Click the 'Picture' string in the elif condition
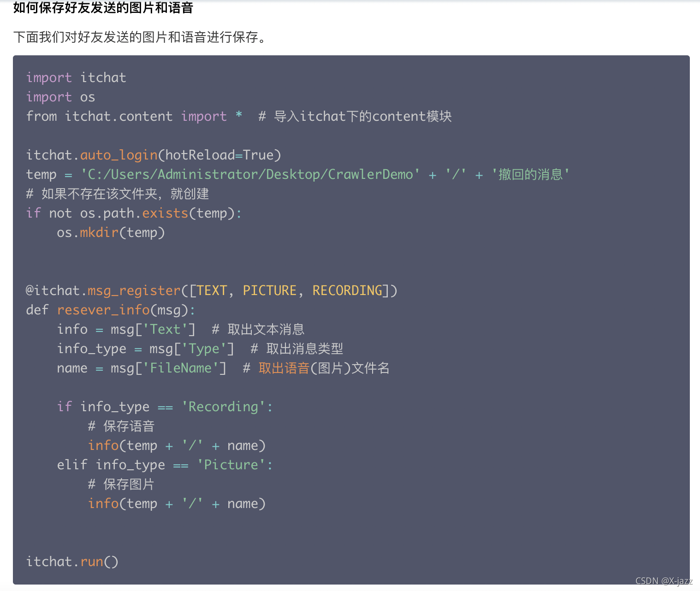This screenshot has width=700, height=591. [231, 465]
